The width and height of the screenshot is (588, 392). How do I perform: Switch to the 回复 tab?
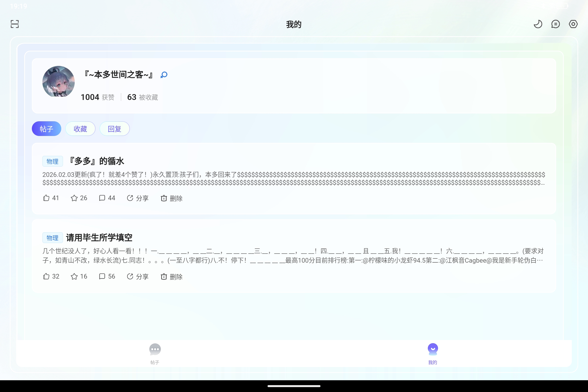coord(114,128)
